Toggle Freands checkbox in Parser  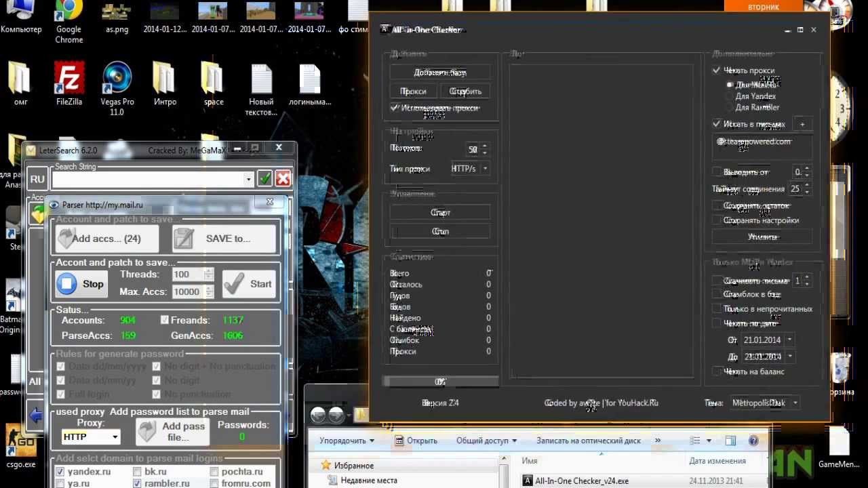coord(165,320)
